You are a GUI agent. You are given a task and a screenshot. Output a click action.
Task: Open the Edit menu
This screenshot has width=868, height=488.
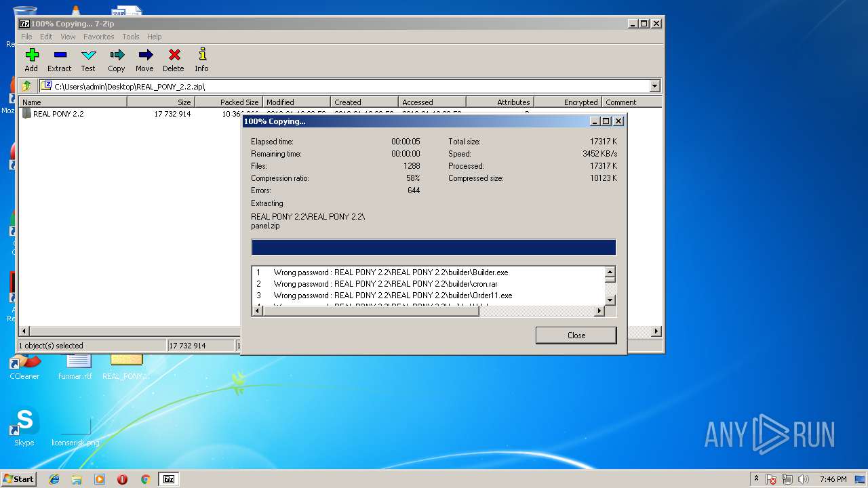pos(46,37)
